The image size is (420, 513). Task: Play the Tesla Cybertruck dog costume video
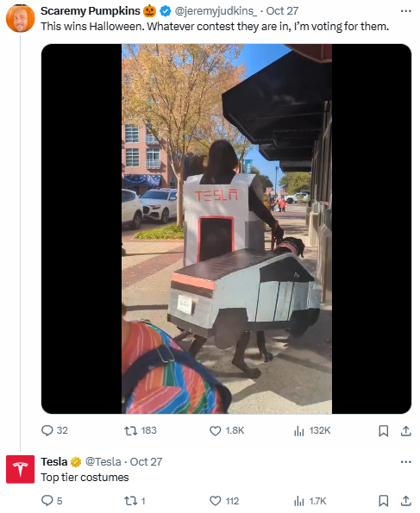click(226, 228)
